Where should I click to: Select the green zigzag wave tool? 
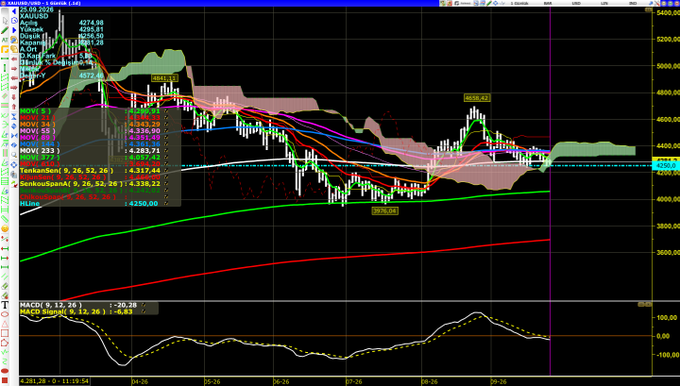tap(5, 352)
